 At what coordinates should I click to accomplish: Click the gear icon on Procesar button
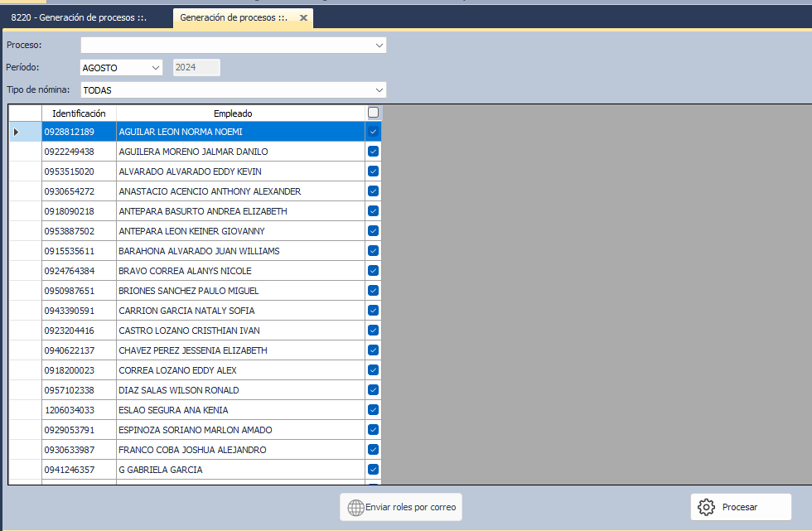coord(706,507)
